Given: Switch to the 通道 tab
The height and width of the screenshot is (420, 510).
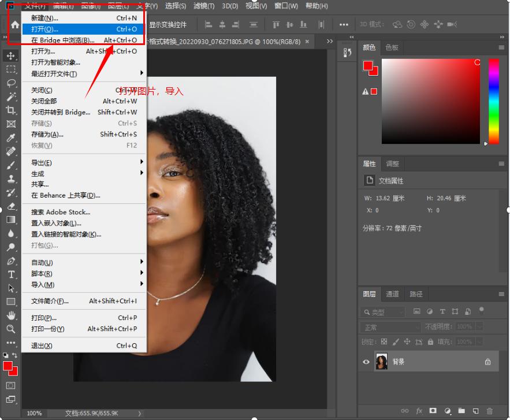Looking at the screenshot, I should coord(392,294).
